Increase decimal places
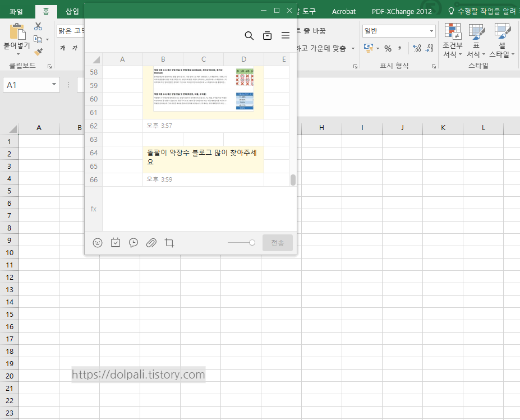This screenshot has width=520, height=420. [x=417, y=48]
